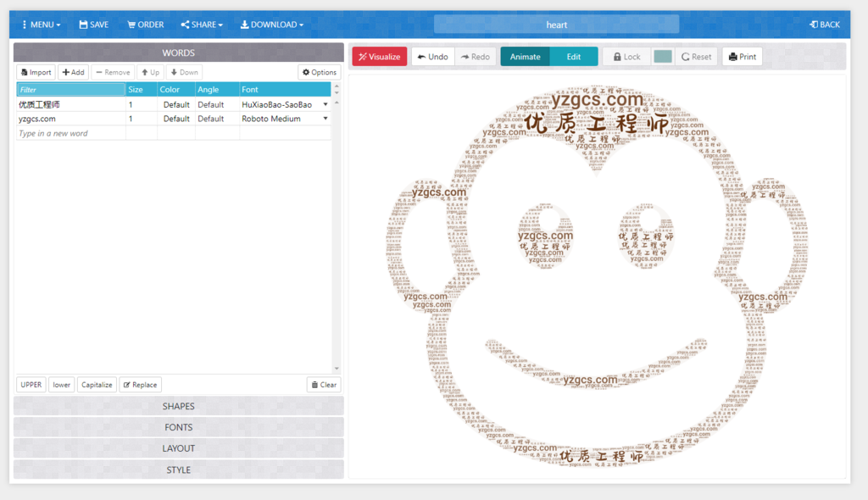Sort by the Angle column header
Screen dimensions: 868x500
point(217,89)
